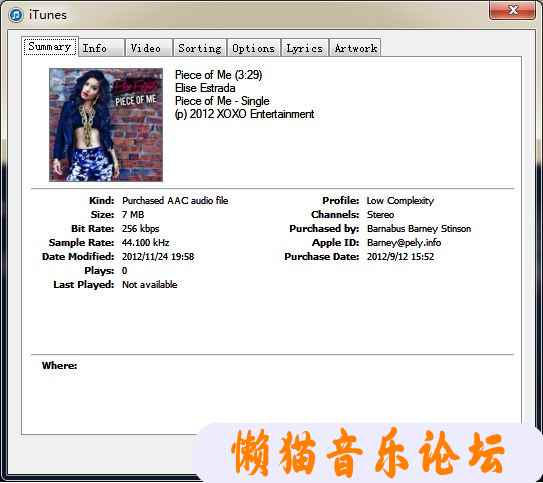
Task: Show the Lyrics tab
Action: (x=305, y=48)
